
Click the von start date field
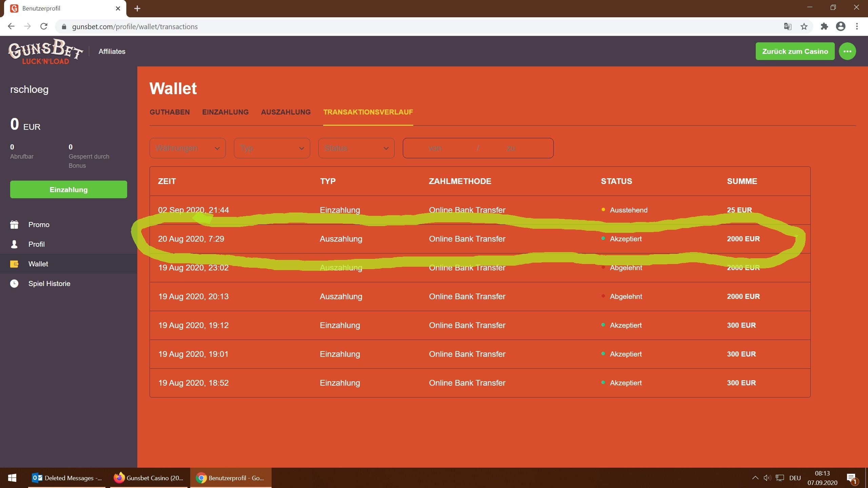click(x=435, y=148)
